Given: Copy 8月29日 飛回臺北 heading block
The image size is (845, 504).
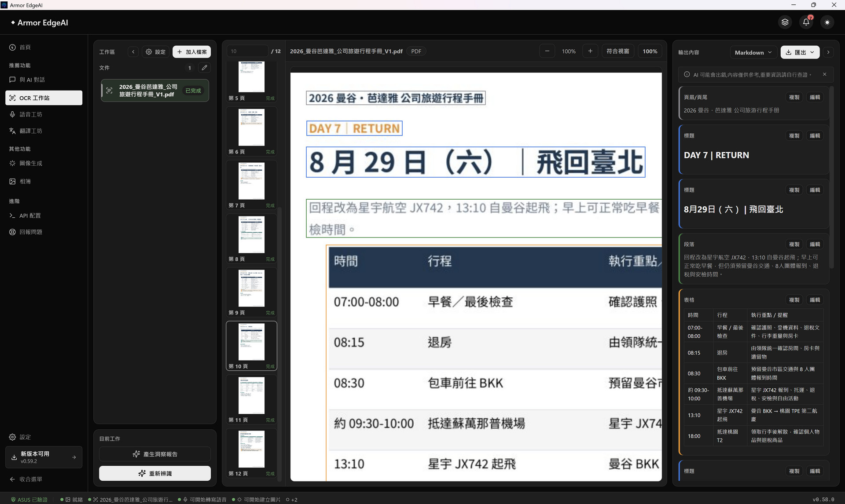Looking at the screenshot, I should click(794, 190).
